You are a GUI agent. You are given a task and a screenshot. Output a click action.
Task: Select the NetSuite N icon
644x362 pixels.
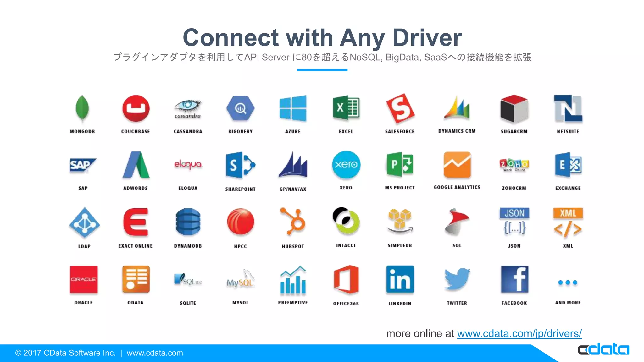click(x=568, y=108)
